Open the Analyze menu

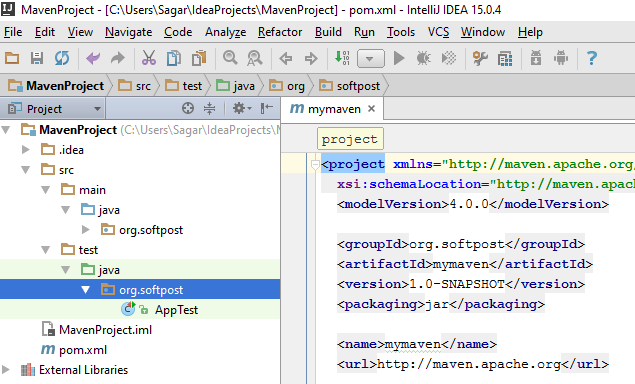click(225, 32)
